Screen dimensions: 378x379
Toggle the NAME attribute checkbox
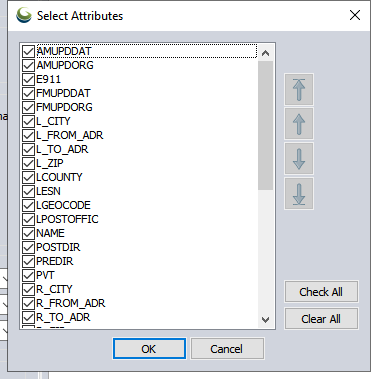pos(29,233)
